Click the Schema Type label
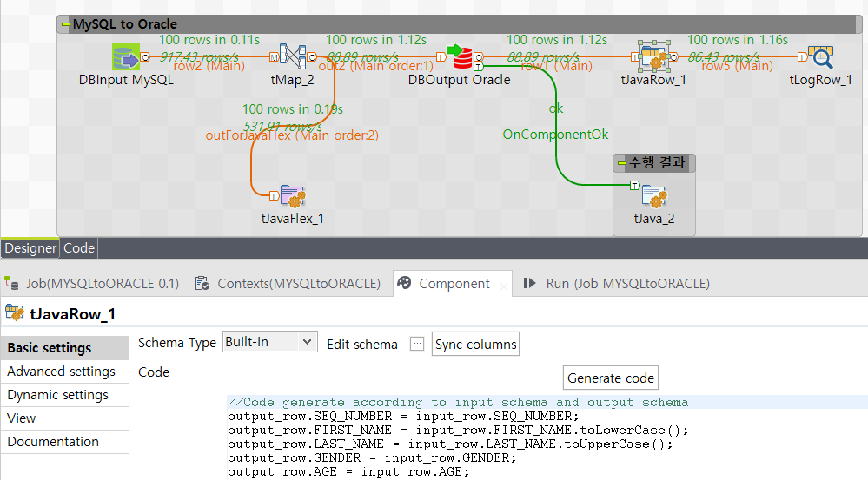Screen dimensions: 868x480 click(x=176, y=343)
